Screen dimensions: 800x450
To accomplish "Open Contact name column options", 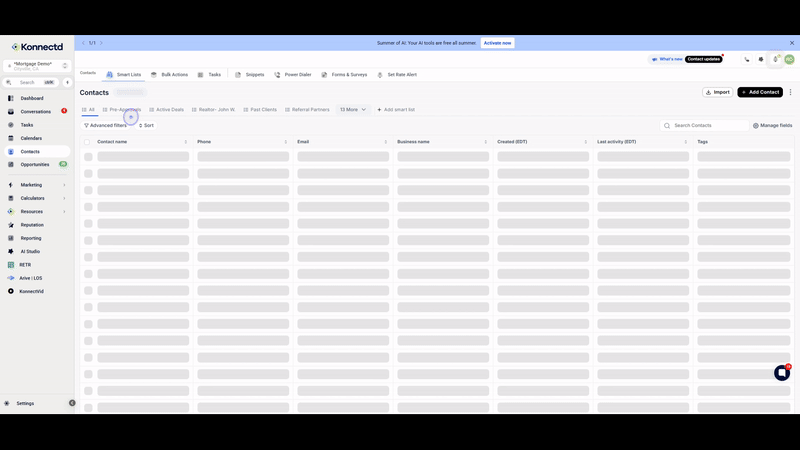I will pyautogui.click(x=186, y=142).
